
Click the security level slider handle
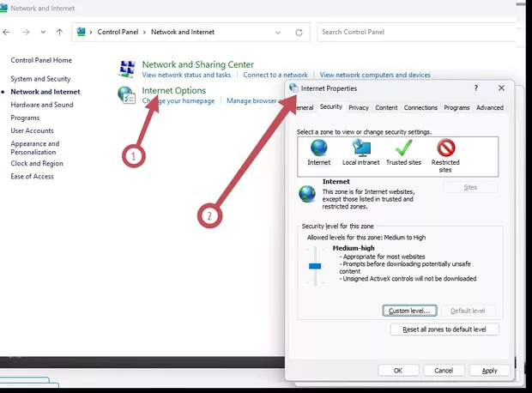coord(315,266)
